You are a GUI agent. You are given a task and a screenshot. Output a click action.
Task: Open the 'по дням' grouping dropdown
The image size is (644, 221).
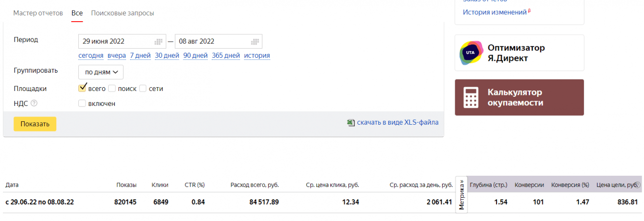[101, 72]
